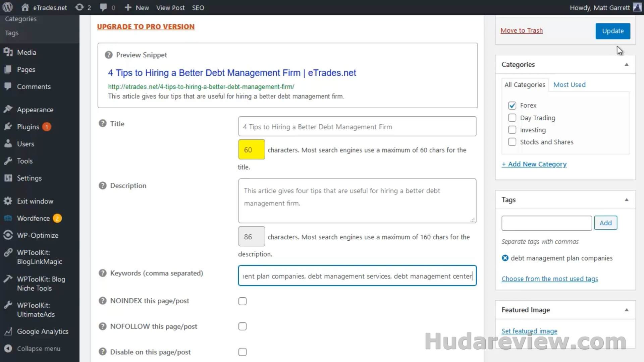Remove the debt management plan companies tag
The width and height of the screenshot is (644, 362).
coord(505,258)
